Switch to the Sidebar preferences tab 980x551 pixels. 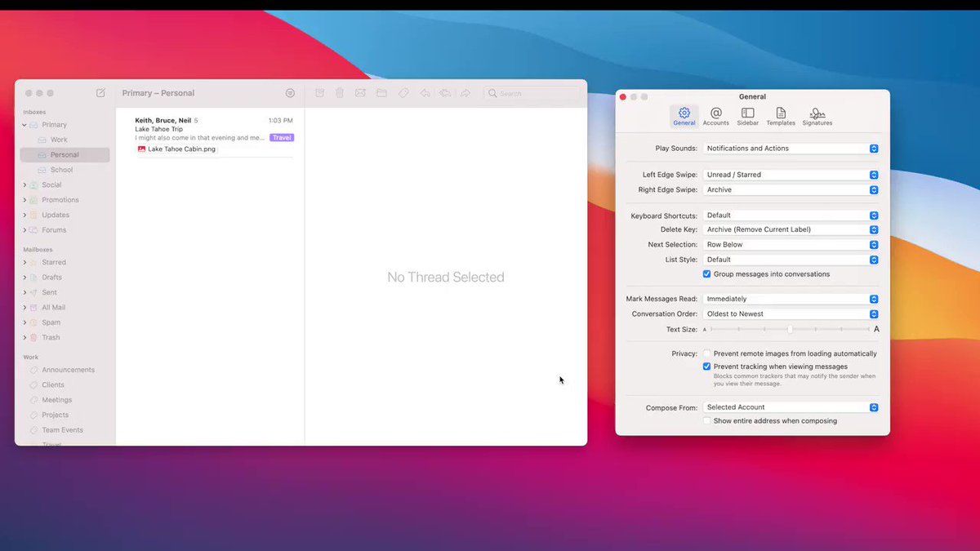pyautogui.click(x=748, y=116)
